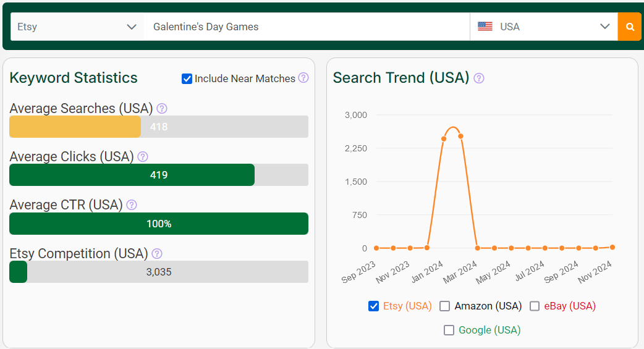Click the Average Clicks 419 bar

(159, 175)
